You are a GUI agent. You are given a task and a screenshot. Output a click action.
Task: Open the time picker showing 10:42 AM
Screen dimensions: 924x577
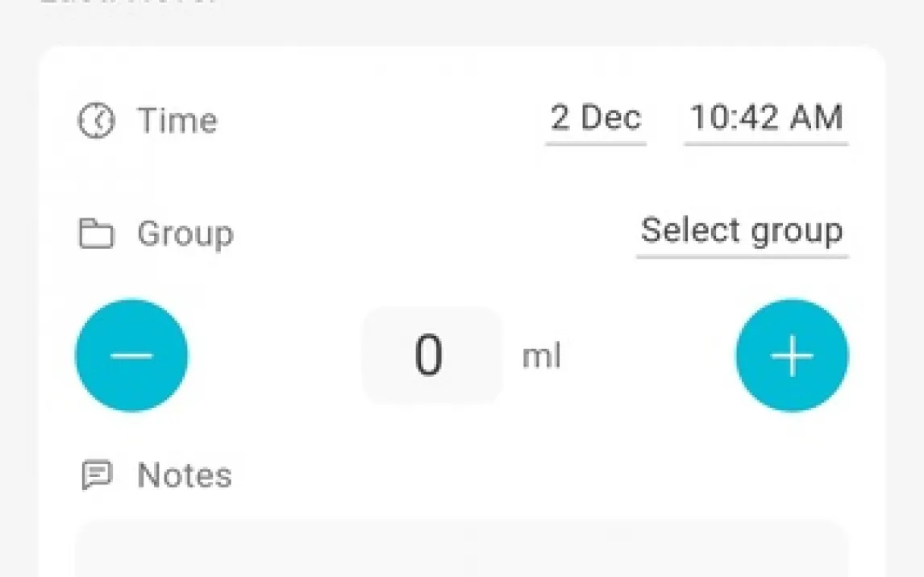(766, 119)
